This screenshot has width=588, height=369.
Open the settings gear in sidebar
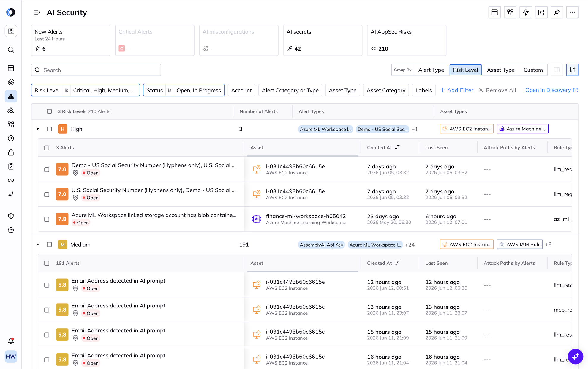point(11,230)
